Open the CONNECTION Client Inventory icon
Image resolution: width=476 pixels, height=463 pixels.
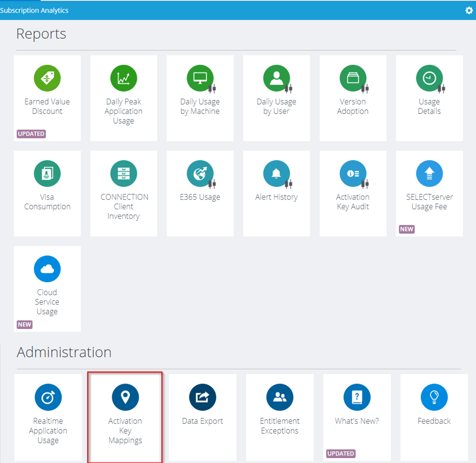124,173
